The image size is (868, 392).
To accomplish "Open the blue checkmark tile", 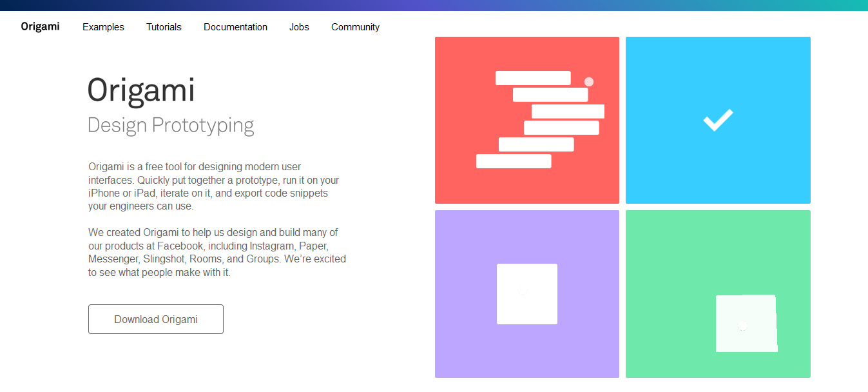I will pyautogui.click(x=718, y=120).
